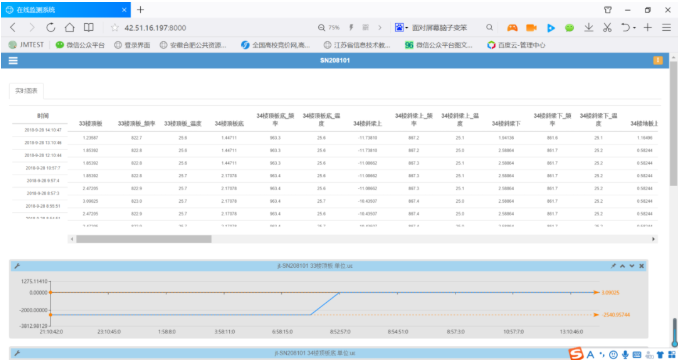685x360 pixels.
Task: Select the real-time chart tab above table
Action: (x=26, y=91)
